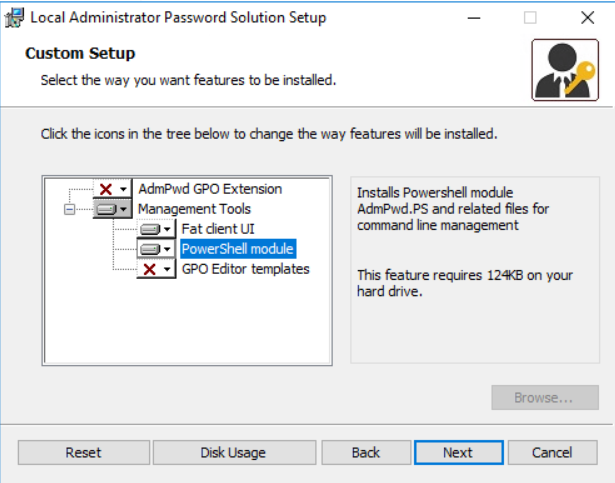Select the GPO Editor templates feature label
615x483 pixels.
(x=246, y=269)
